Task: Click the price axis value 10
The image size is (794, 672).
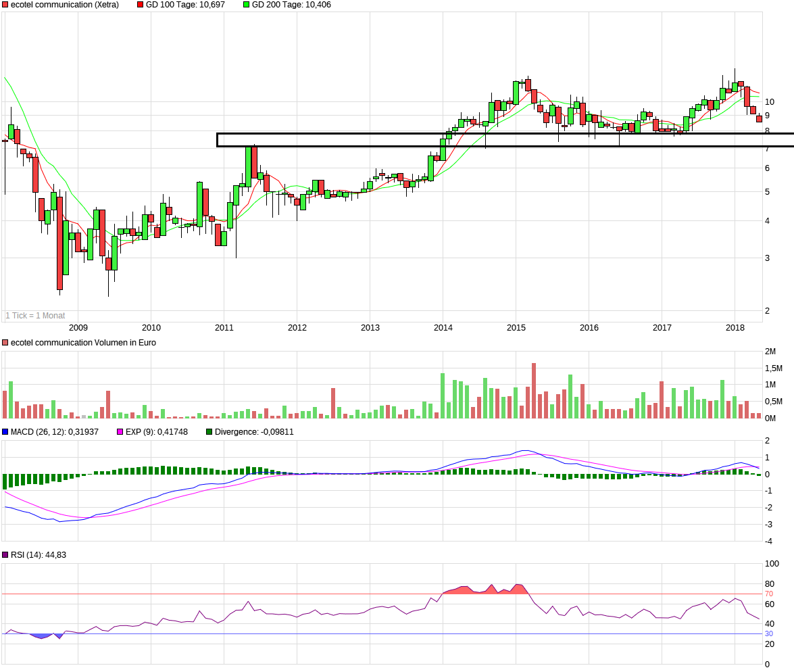Action: [769, 102]
